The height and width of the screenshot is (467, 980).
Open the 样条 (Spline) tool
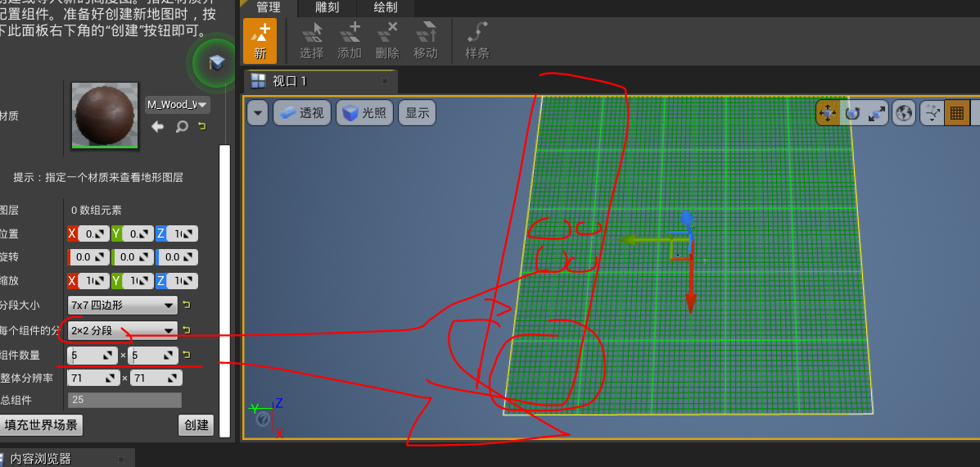476,41
